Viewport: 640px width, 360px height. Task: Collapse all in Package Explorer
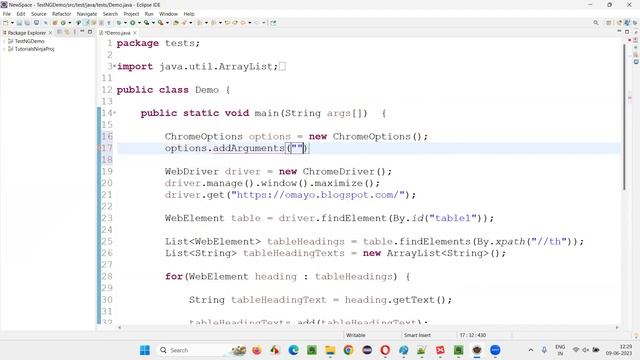tap(59, 32)
